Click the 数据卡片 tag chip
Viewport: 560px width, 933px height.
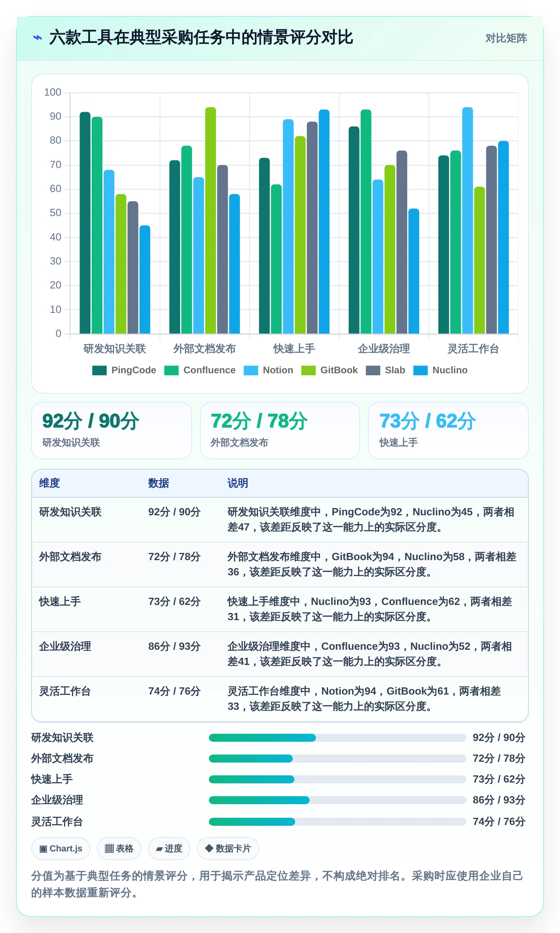pos(228,849)
